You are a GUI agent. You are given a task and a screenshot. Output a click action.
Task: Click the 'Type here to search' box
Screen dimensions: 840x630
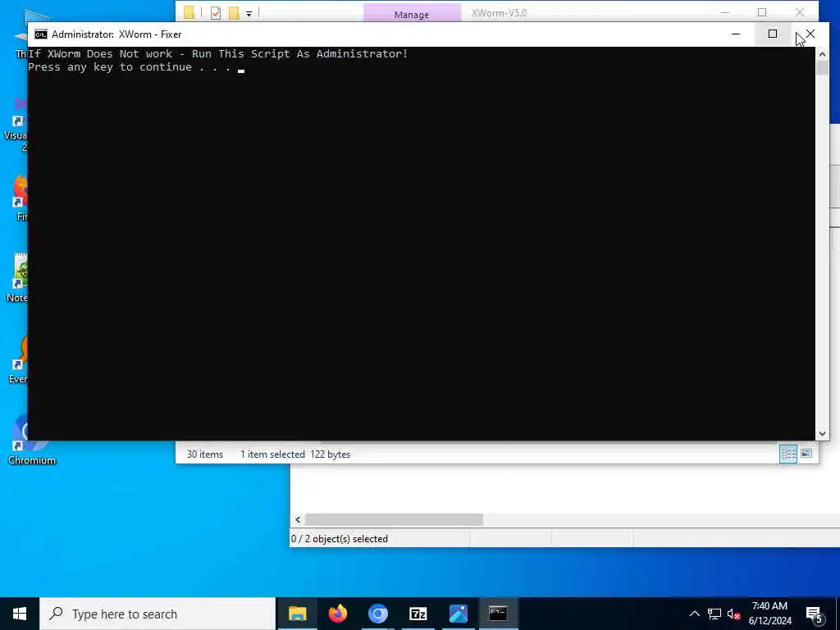pos(157,614)
